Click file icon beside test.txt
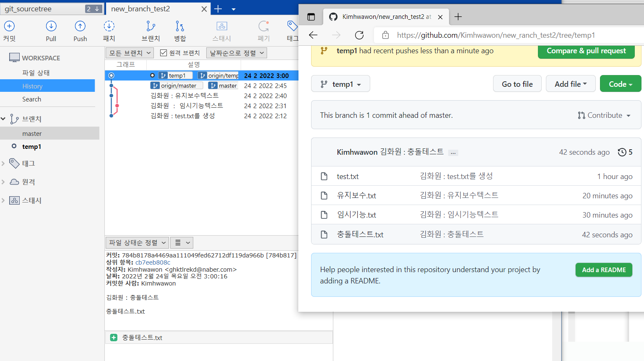The image size is (644, 361). pos(324,176)
